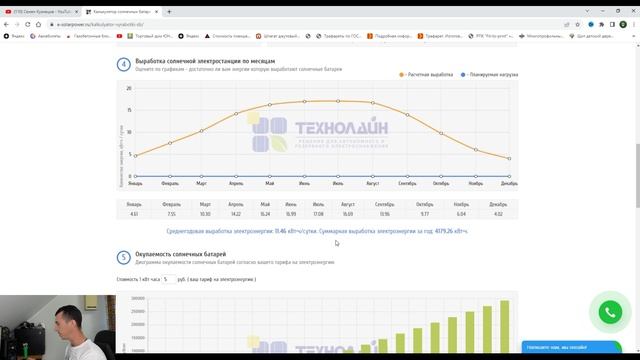
Task: Open the first Яндекс bookmark
Action: click(x=14, y=36)
